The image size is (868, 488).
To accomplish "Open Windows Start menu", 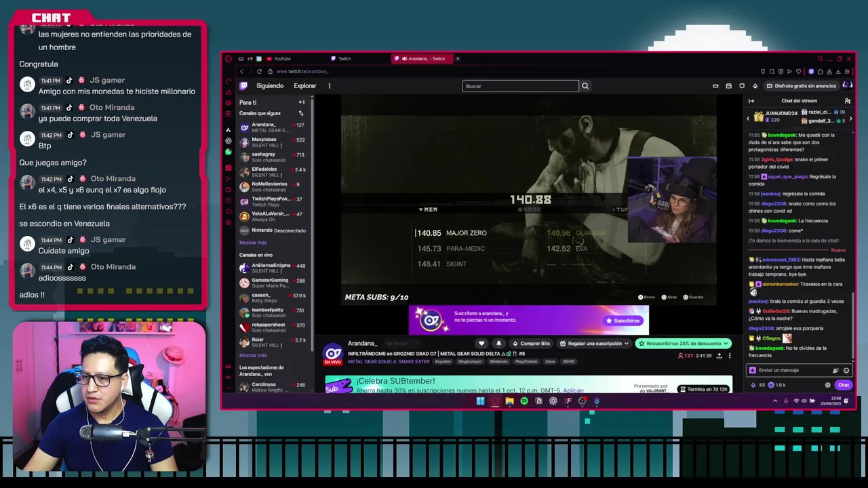I will click(x=480, y=401).
